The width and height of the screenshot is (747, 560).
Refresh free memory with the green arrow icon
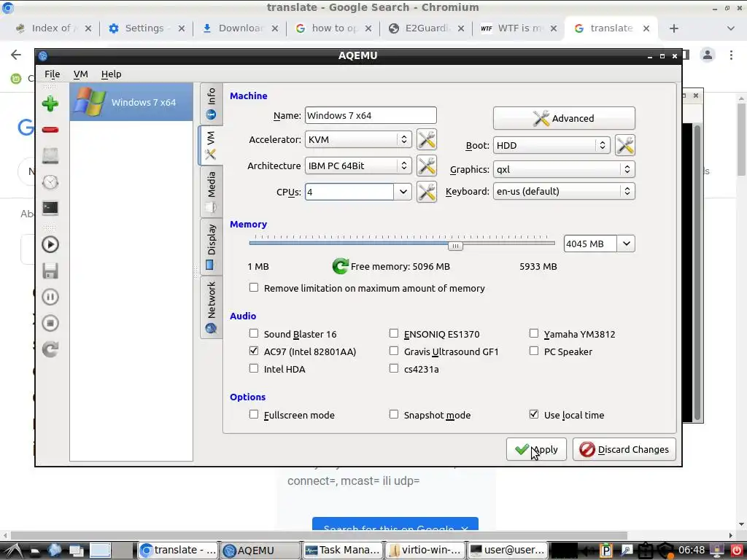340,266
